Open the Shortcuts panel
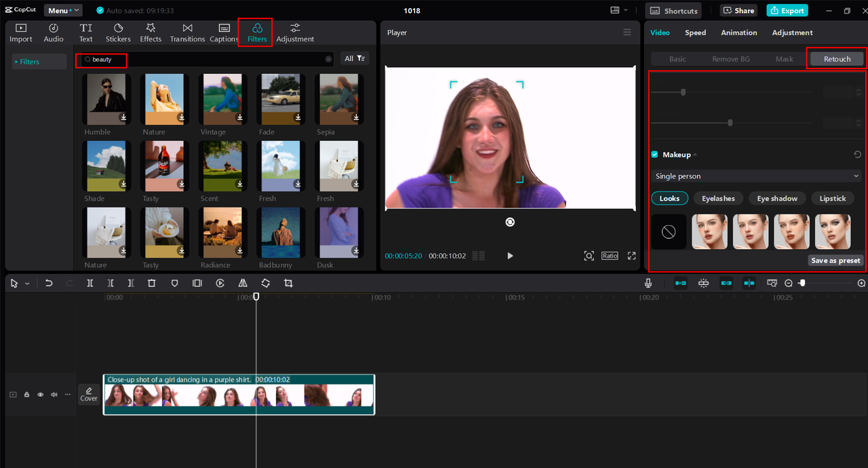 675,10
